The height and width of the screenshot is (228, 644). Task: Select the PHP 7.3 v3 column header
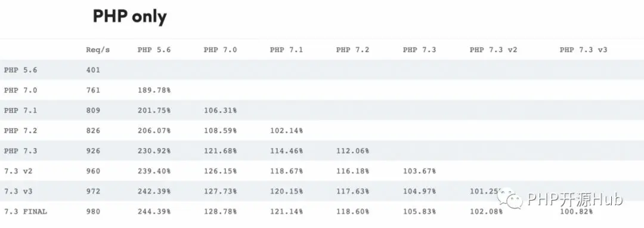click(x=583, y=50)
